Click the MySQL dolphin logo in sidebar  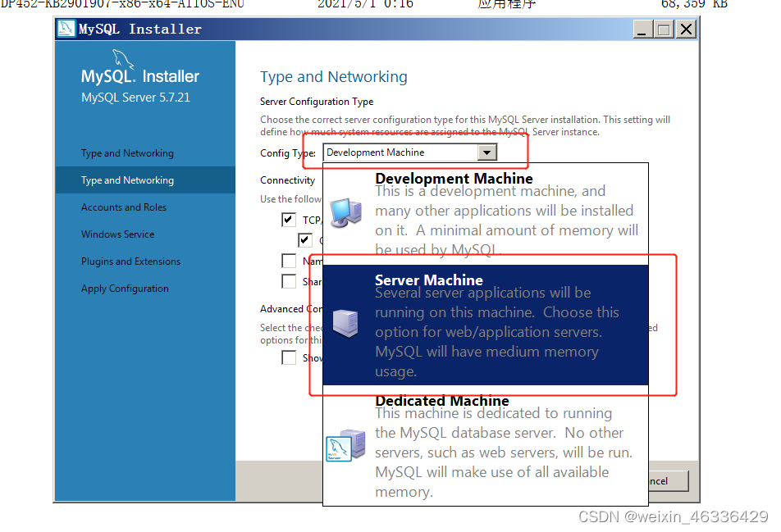tap(123, 60)
